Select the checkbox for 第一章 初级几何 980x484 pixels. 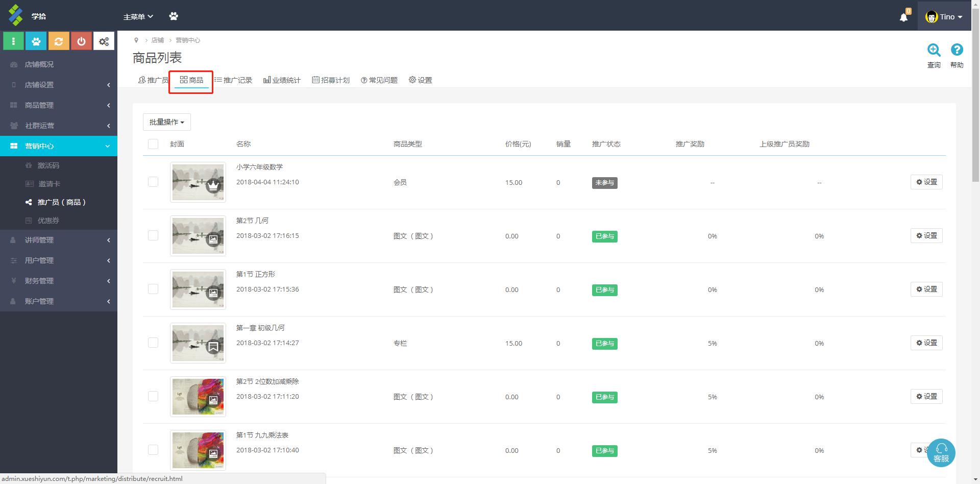pyautogui.click(x=153, y=343)
